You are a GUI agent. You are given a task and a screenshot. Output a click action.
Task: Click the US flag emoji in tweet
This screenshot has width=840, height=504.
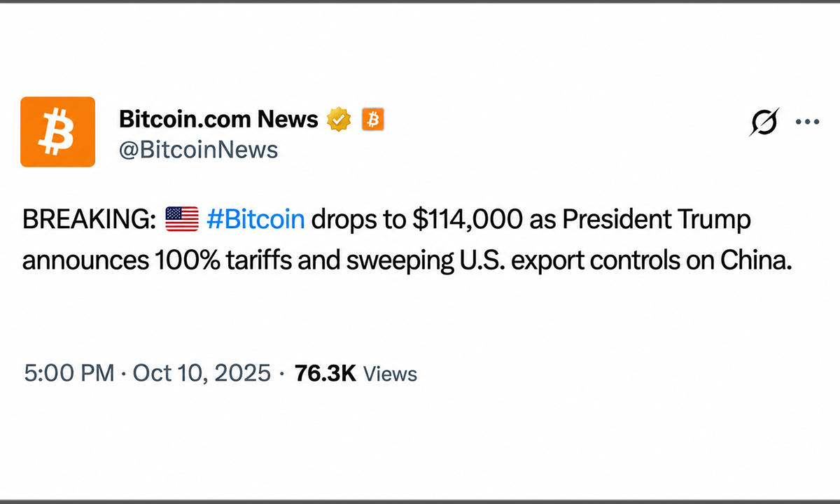coord(182,220)
